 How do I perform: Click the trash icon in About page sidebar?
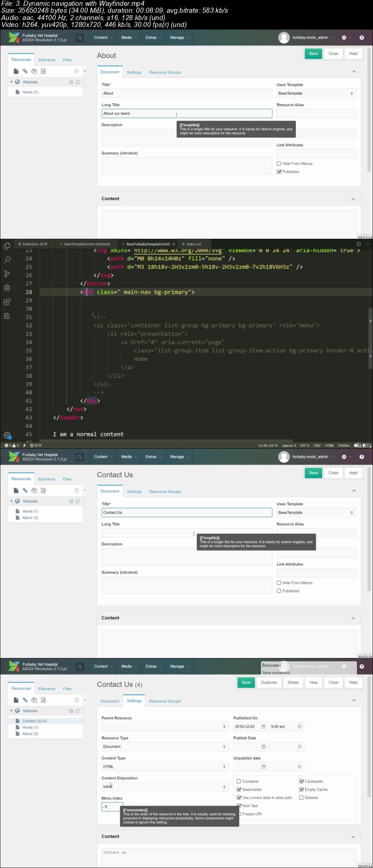click(x=76, y=71)
